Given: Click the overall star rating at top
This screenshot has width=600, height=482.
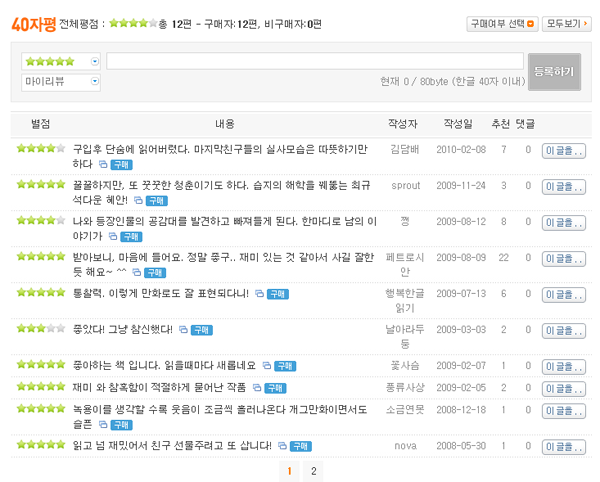Looking at the screenshot, I should (x=133, y=23).
